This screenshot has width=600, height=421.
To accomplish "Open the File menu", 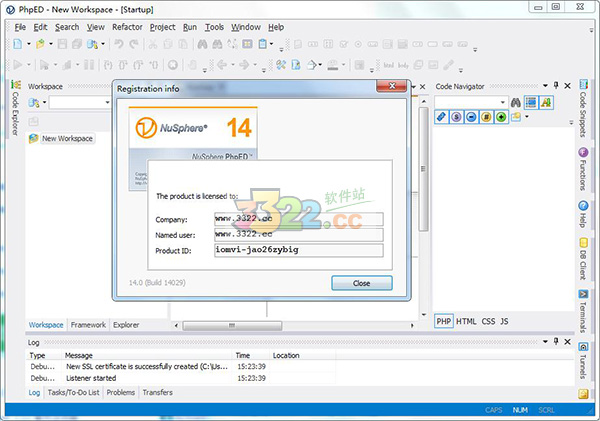I will click(20, 27).
